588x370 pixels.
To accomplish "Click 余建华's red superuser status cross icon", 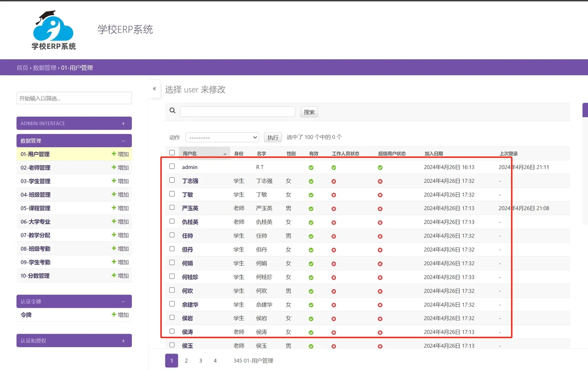I will (380, 305).
